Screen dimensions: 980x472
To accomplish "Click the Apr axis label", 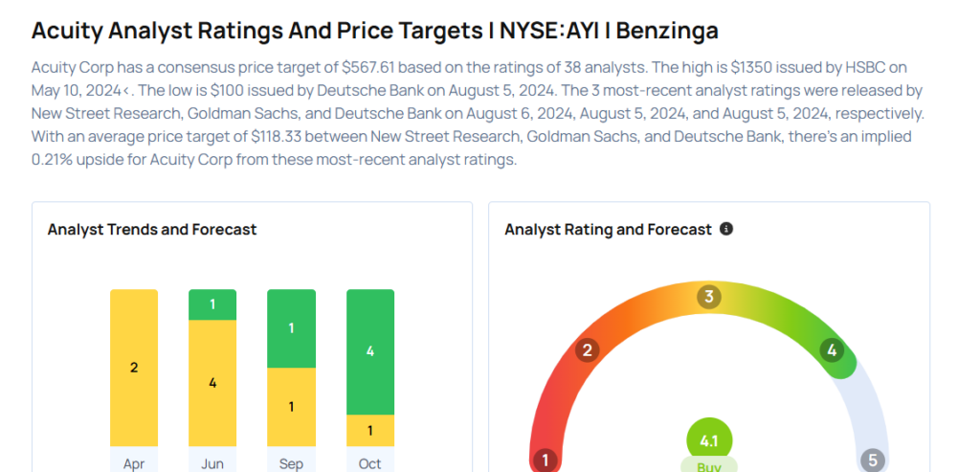I will [x=134, y=463].
